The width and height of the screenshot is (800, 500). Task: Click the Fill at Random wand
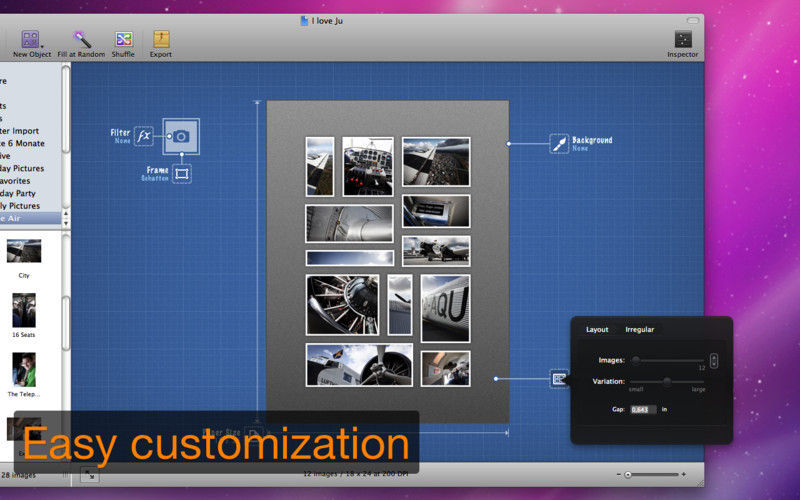(81, 43)
